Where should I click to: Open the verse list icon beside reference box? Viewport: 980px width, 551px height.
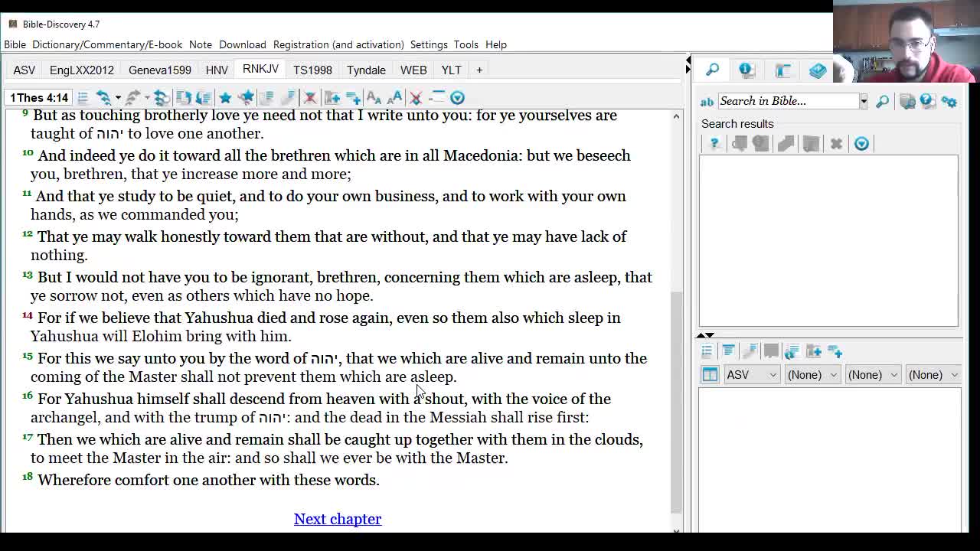83,98
